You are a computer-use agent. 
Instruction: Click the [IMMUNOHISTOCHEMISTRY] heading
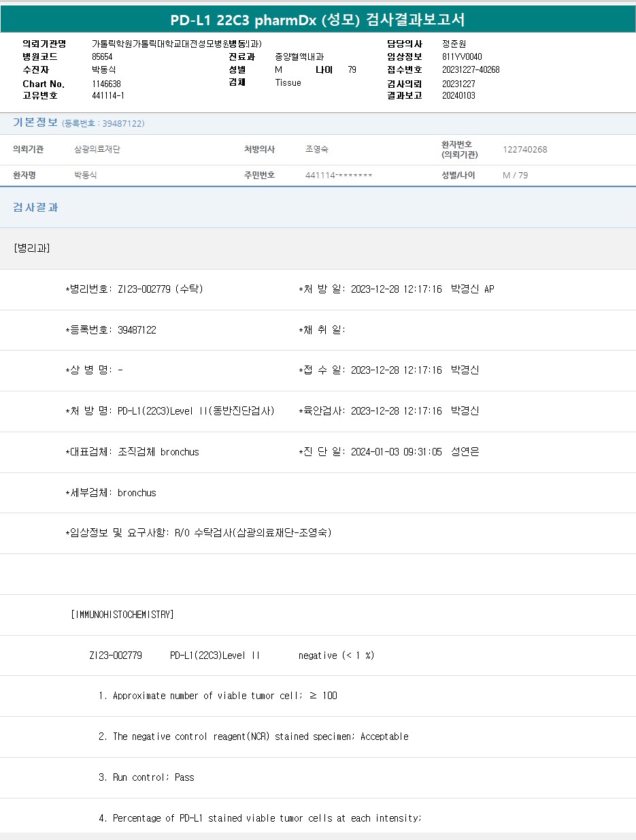click(x=122, y=614)
